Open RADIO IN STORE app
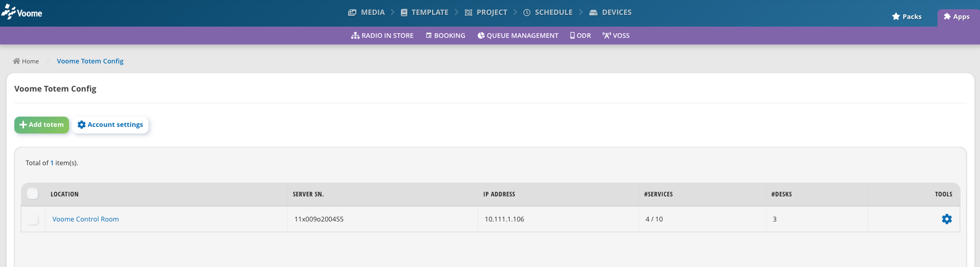Viewport: 980px width, 267px height. (x=382, y=35)
